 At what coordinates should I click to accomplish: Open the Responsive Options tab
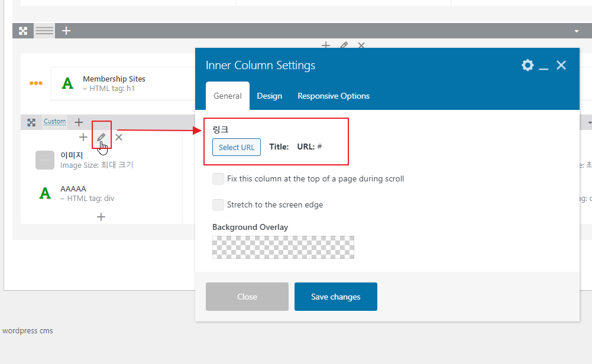pyautogui.click(x=334, y=96)
